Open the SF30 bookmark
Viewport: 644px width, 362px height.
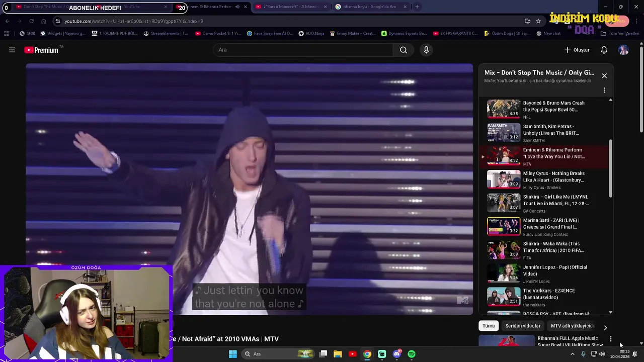pos(28,33)
